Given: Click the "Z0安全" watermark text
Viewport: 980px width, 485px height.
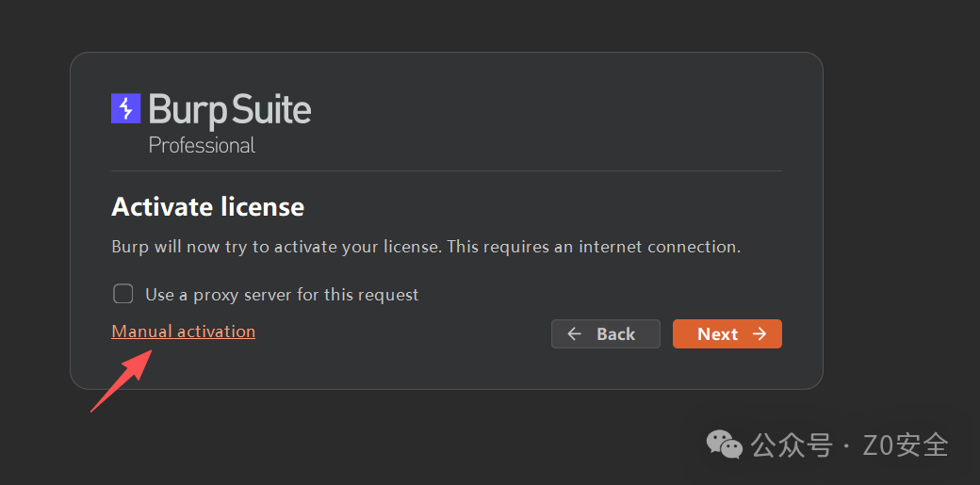Looking at the screenshot, I should [906, 445].
